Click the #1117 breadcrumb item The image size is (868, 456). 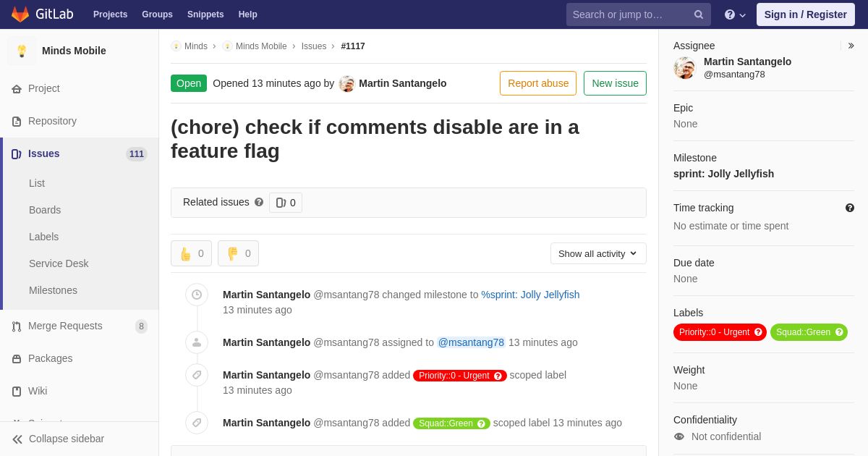[353, 46]
